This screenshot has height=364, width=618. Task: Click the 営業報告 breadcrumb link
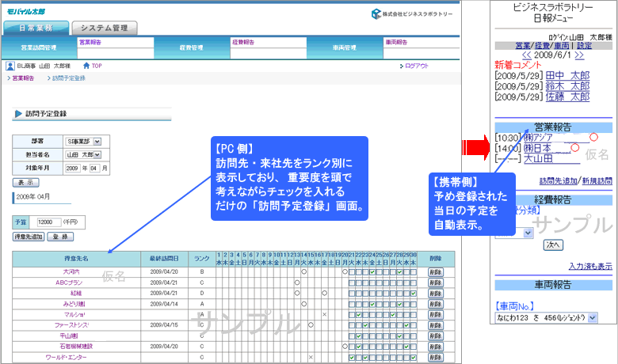point(23,78)
